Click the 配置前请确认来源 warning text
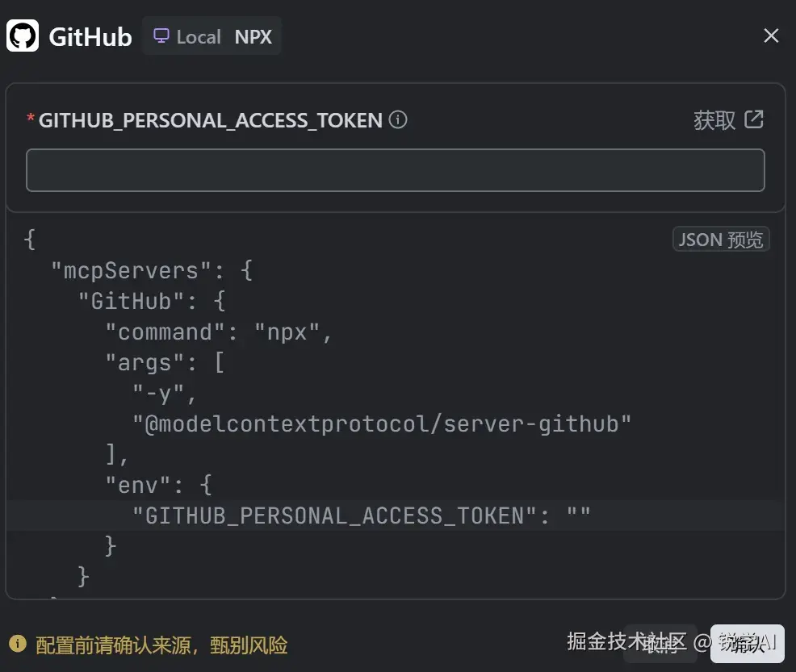This screenshot has width=796, height=672. (x=161, y=645)
